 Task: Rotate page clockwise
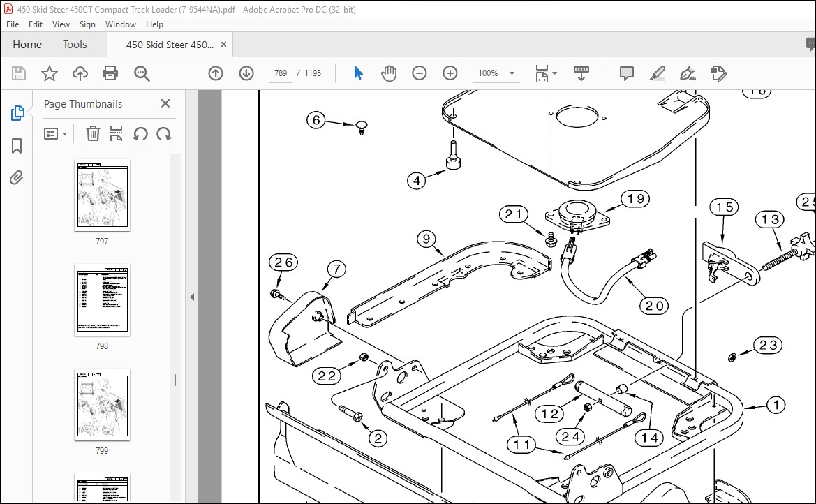coord(164,134)
